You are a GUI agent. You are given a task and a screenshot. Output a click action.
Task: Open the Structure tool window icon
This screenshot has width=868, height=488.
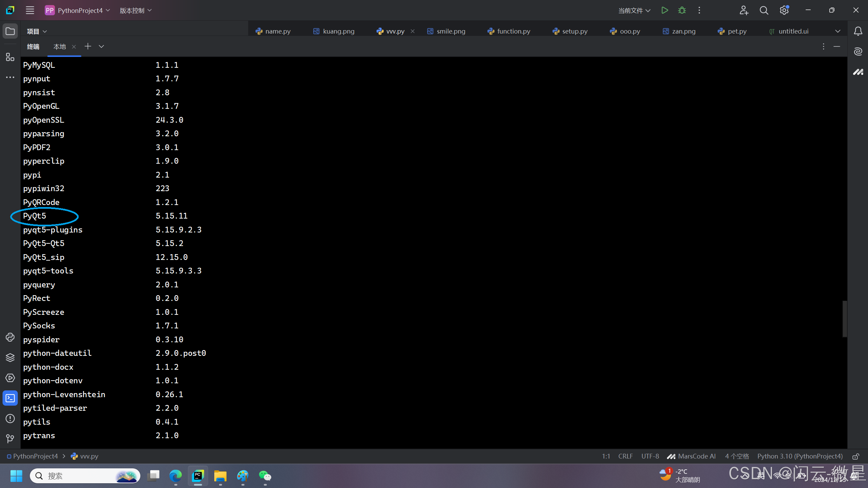pyautogui.click(x=10, y=57)
